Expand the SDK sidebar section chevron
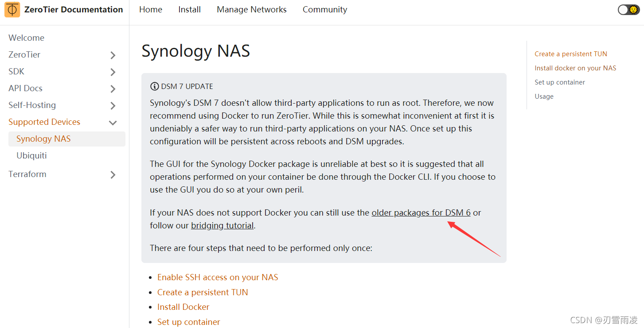The height and width of the screenshot is (328, 644). [x=113, y=72]
